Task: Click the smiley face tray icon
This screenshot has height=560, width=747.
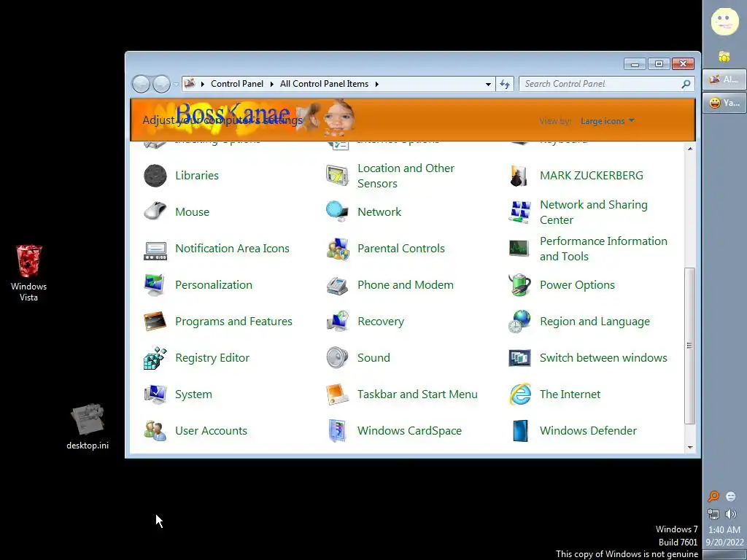Action: point(731,496)
